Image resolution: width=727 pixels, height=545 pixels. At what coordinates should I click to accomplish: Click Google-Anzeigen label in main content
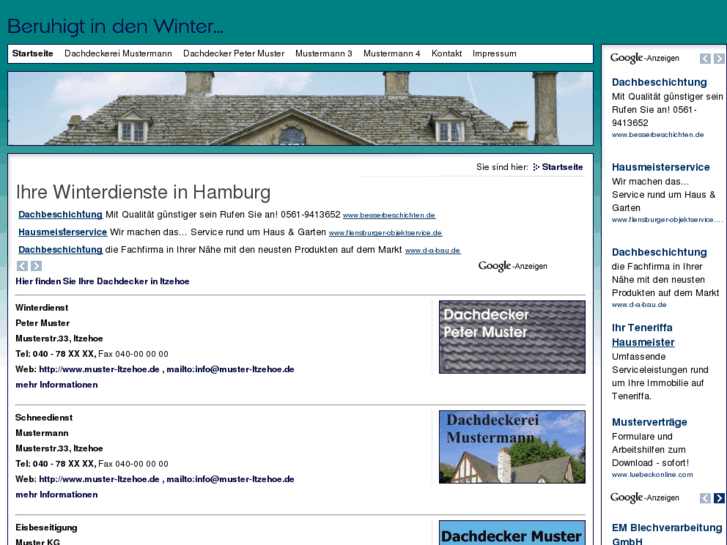coord(513,266)
